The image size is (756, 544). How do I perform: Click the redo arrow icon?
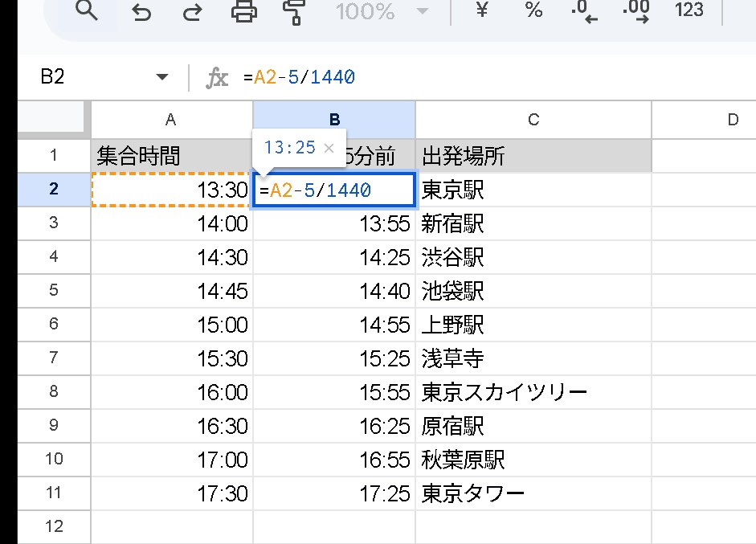pyautogui.click(x=192, y=11)
